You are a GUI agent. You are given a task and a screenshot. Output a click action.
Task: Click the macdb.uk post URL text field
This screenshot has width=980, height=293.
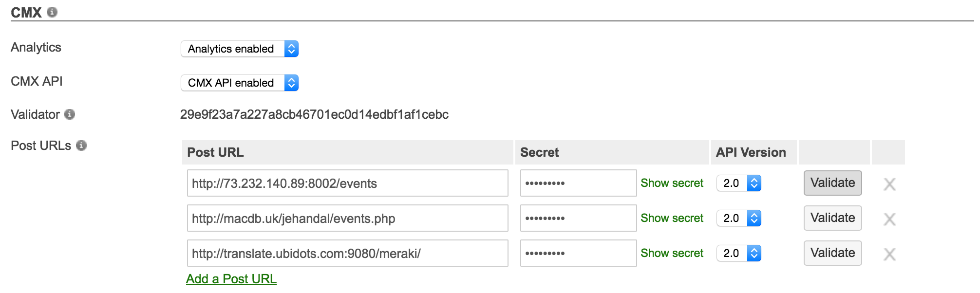(348, 218)
